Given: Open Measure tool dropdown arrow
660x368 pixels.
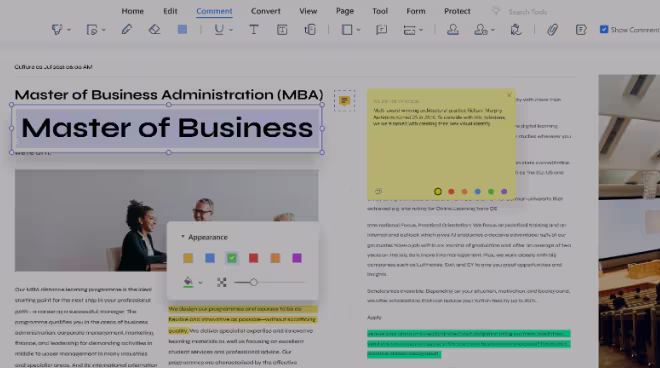Looking at the screenshot, I should pyautogui.click(x=421, y=30).
